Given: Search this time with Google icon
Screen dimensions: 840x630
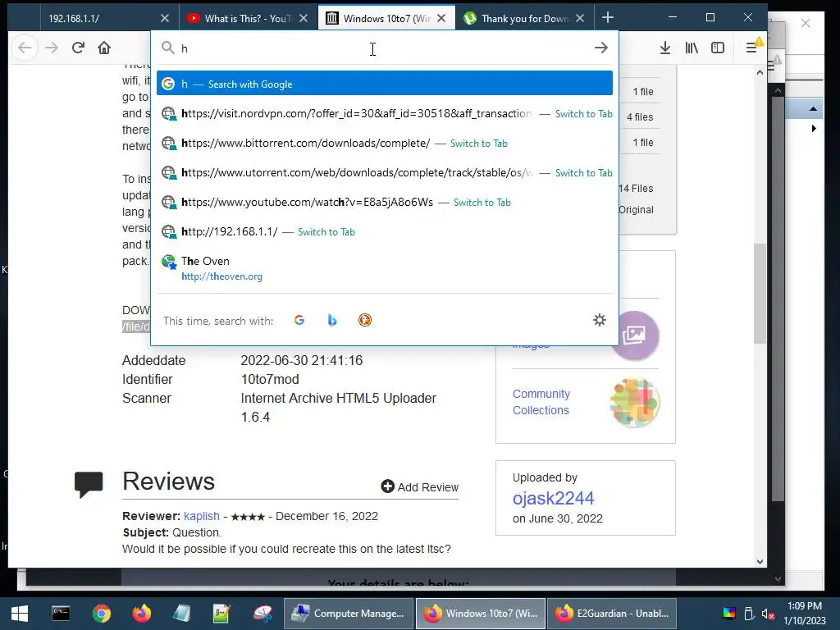Looking at the screenshot, I should 299,320.
